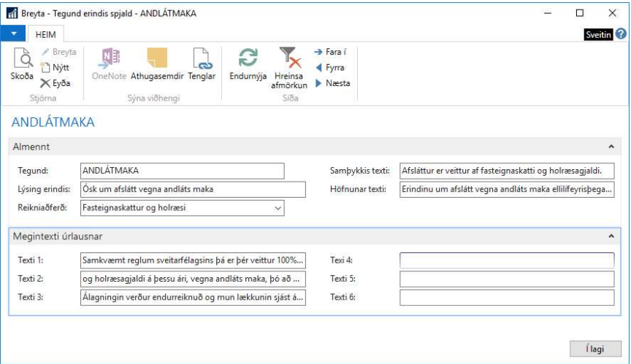Open Reikniaðferð dropdown list
Screen dimensions: 631x364
pyautogui.click(x=278, y=209)
